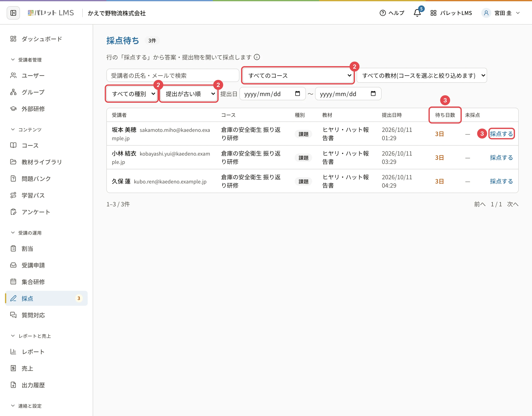Go to ダッシュボード in the sidebar
This screenshot has height=416, width=532.
point(46,39)
